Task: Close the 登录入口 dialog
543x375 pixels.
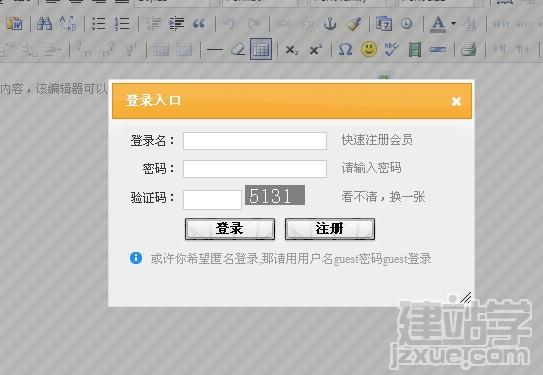Action: click(x=456, y=101)
